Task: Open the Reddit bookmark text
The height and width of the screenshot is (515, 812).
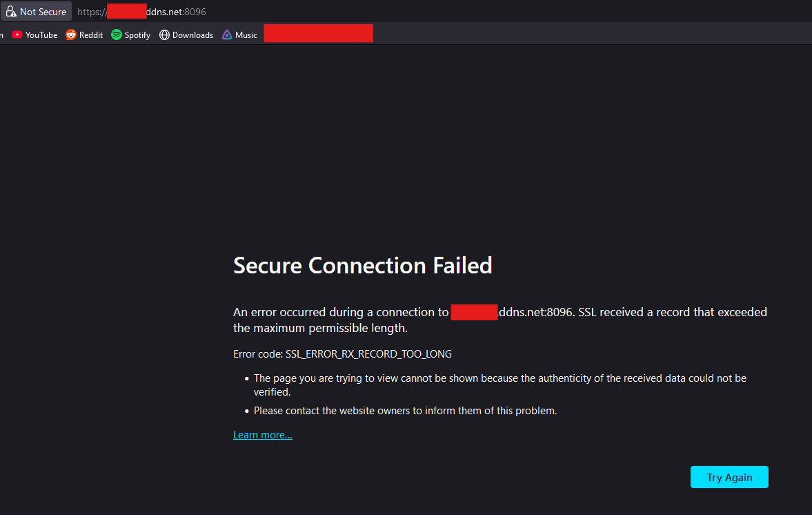Action: coord(91,35)
